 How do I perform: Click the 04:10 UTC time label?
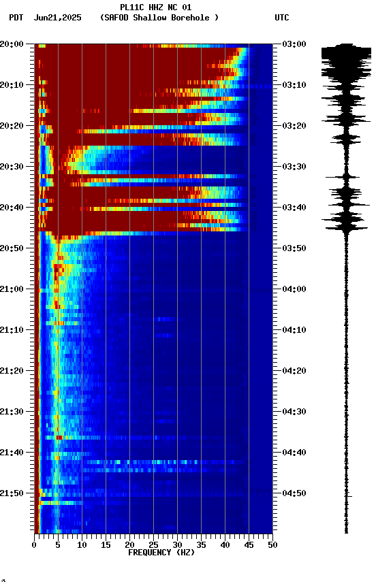point(294,330)
